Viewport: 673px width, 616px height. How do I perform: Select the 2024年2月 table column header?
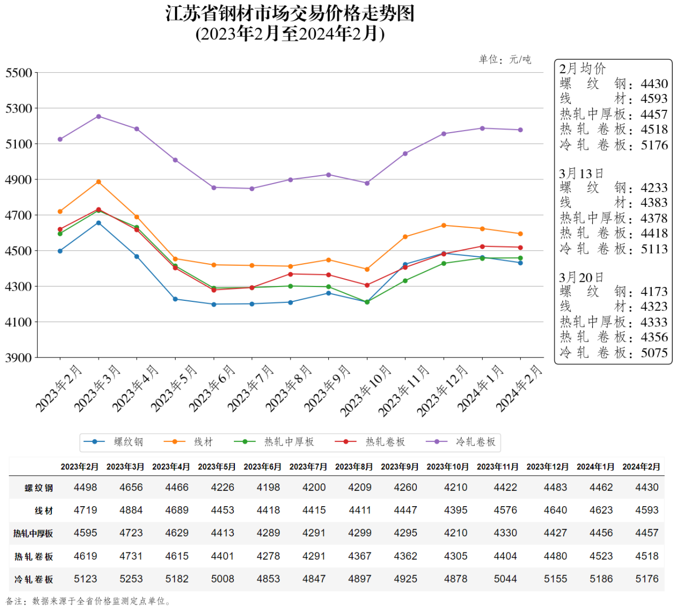pyautogui.click(x=641, y=467)
